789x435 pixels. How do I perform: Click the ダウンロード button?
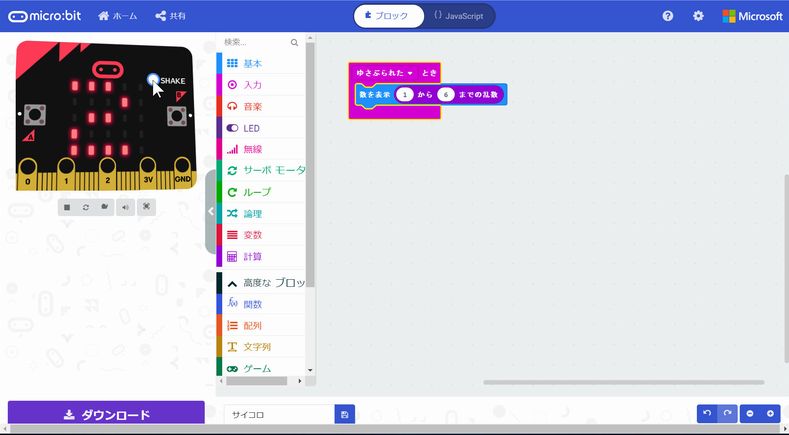tap(106, 415)
